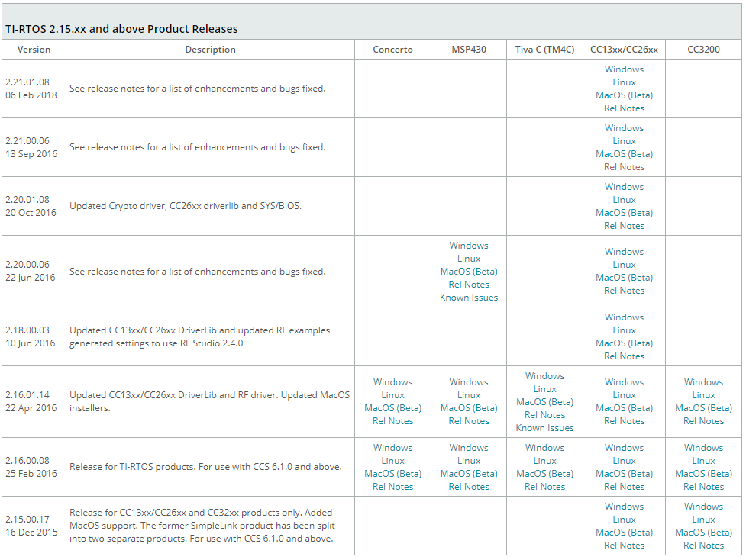Image resolution: width=746 pixels, height=560 pixels.
Task: Open Rel Notes for 2.21.01.08 release
Action: [x=624, y=108]
